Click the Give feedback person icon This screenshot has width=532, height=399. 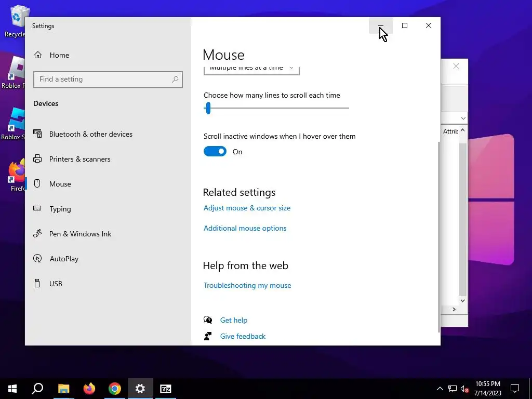[208, 336]
